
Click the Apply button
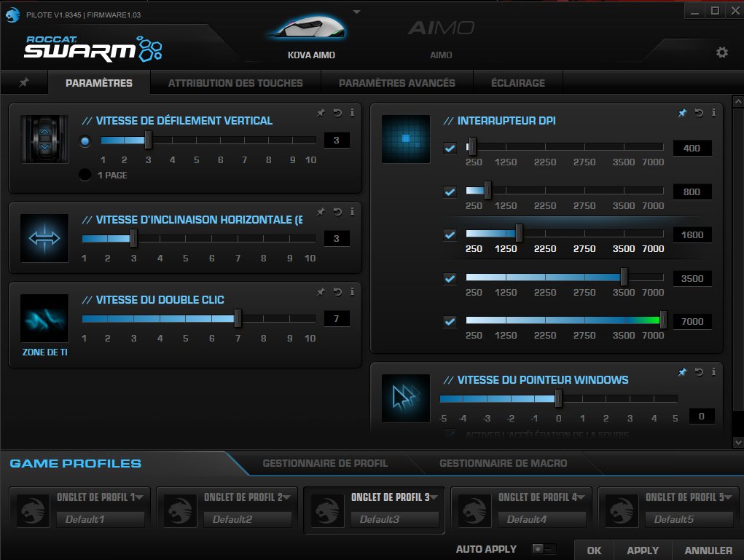tap(643, 551)
